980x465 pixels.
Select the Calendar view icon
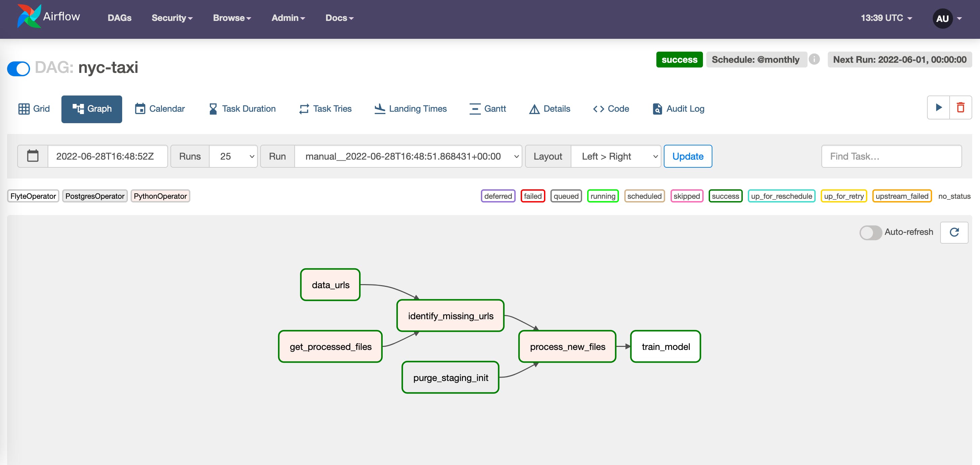(x=159, y=109)
